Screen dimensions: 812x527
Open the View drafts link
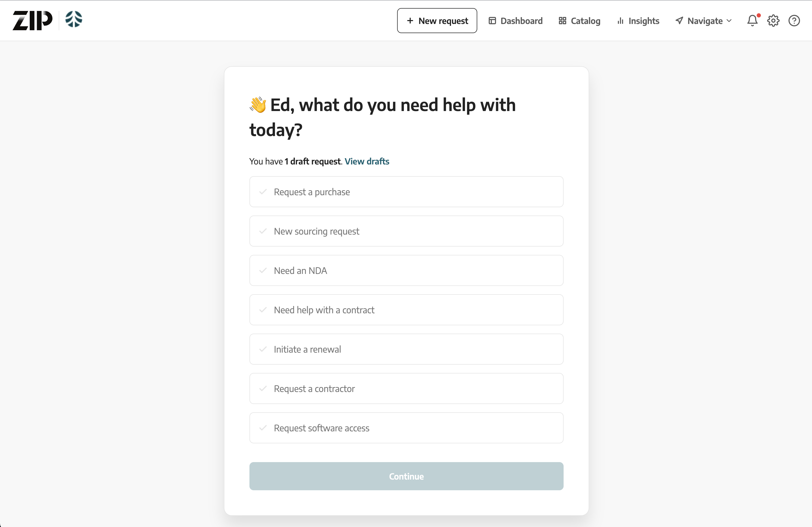367,161
